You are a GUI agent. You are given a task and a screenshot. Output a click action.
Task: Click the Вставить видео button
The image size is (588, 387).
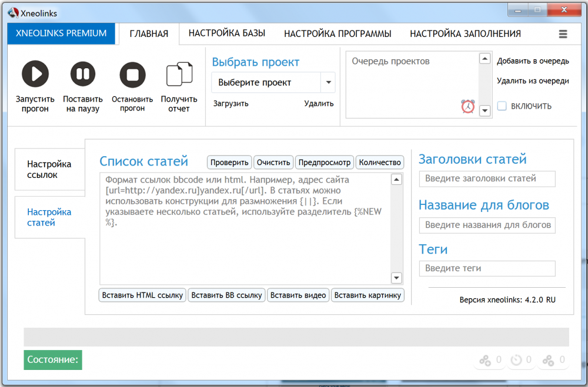pyautogui.click(x=298, y=295)
